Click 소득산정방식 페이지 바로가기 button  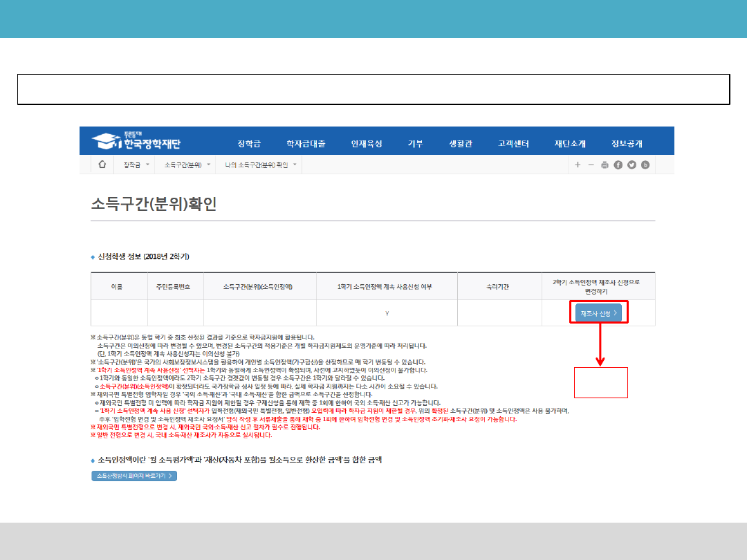134,476
